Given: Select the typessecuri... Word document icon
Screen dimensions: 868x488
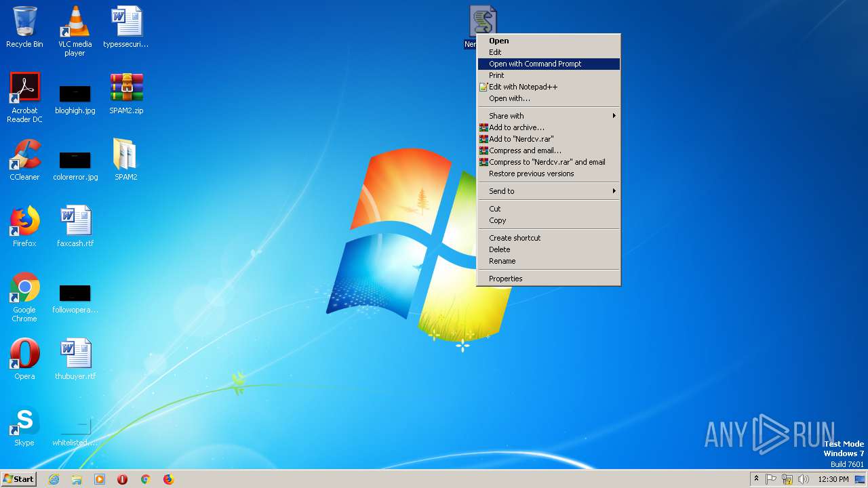Looking at the screenshot, I should click(126, 27).
